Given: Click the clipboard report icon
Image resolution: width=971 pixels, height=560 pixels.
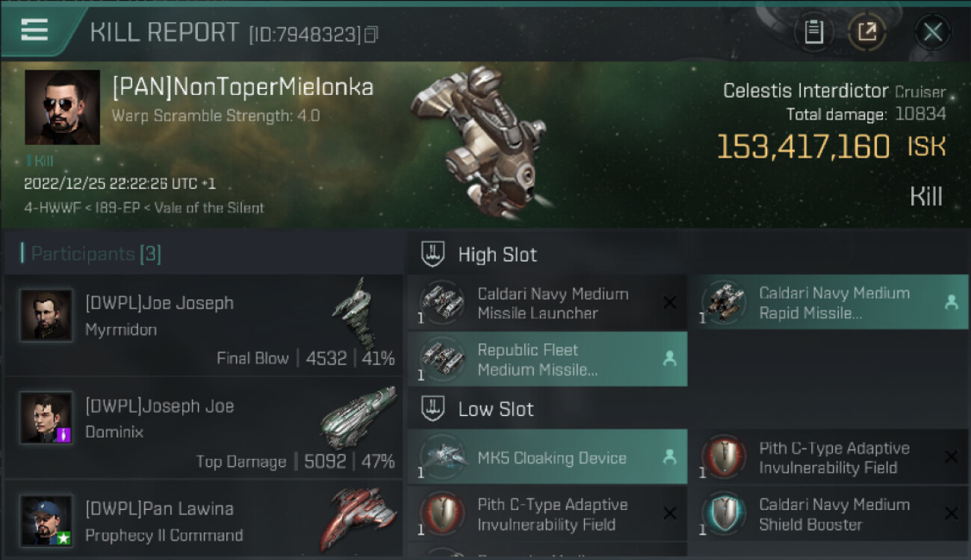Looking at the screenshot, I should tap(813, 32).
